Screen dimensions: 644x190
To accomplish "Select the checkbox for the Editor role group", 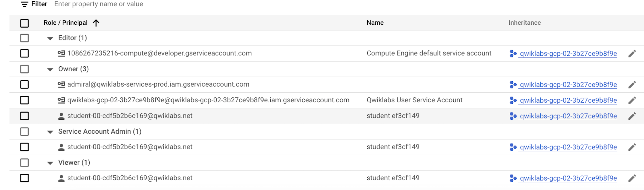I will (x=24, y=38).
